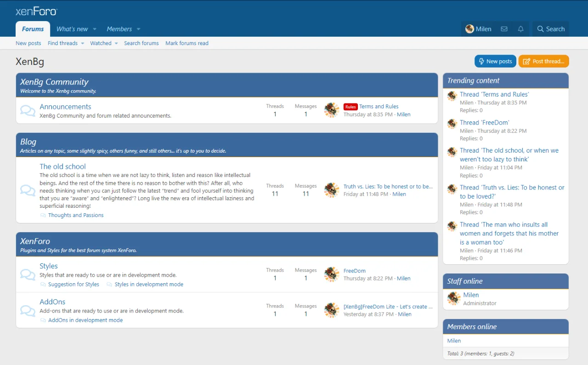The image size is (588, 365).
Task: Expand the Members dropdown arrow
Action: [138, 29]
